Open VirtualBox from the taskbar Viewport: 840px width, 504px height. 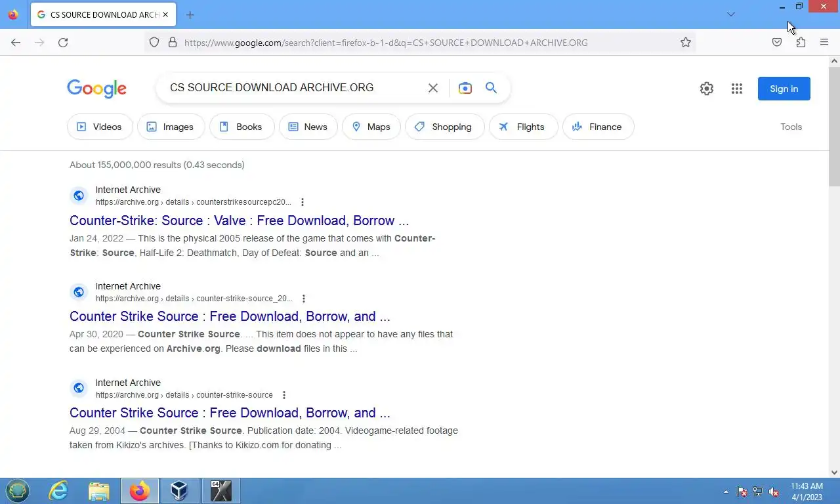(x=180, y=491)
